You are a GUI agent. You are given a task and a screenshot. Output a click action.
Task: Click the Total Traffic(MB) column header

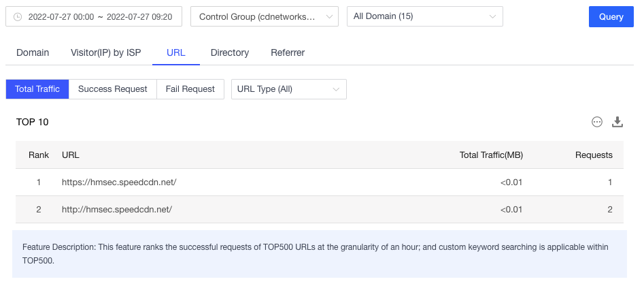[491, 155]
